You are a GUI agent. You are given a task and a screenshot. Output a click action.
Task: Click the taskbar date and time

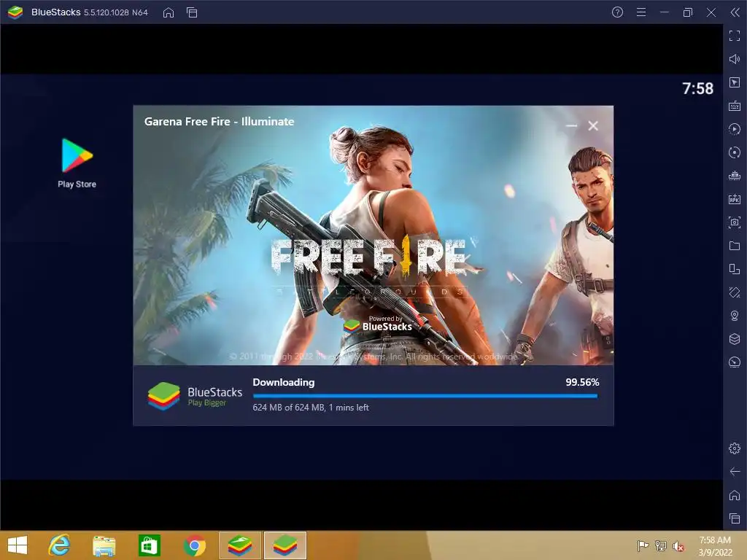point(715,546)
